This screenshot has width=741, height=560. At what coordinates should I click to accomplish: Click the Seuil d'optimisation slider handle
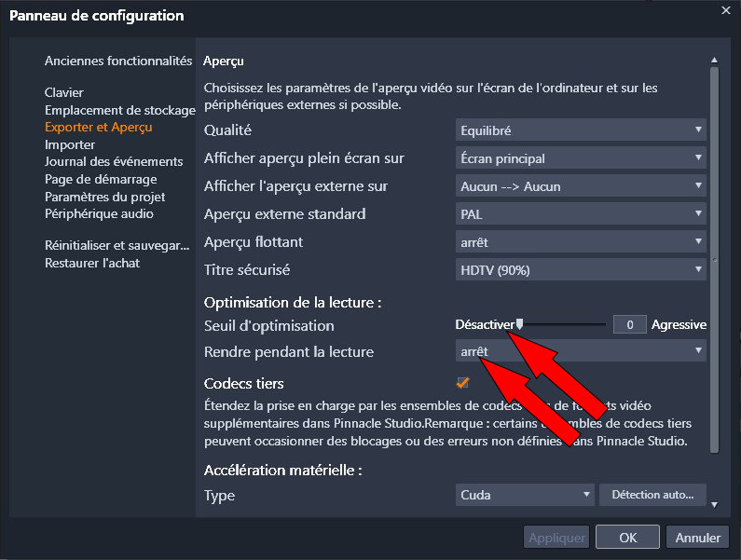coord(520,324)
